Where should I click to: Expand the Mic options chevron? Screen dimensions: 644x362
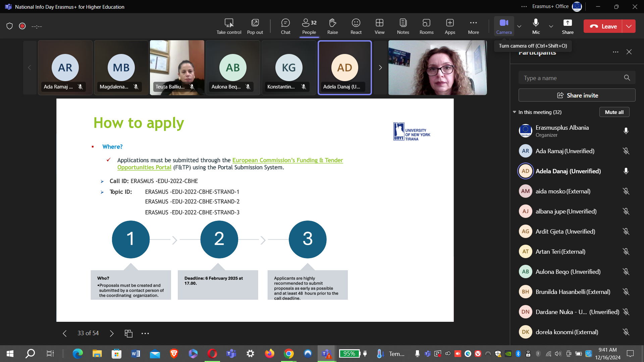pyautogui.click(x=551, y=26)
